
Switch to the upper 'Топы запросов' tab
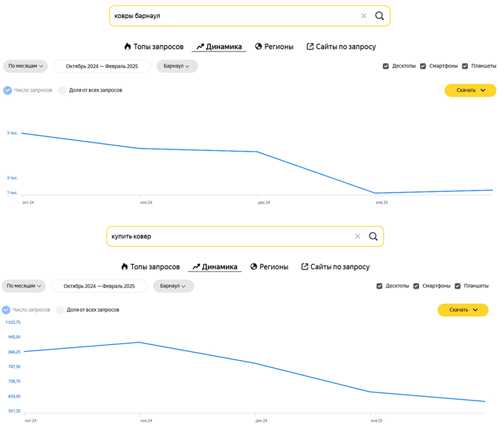[158, 47]
